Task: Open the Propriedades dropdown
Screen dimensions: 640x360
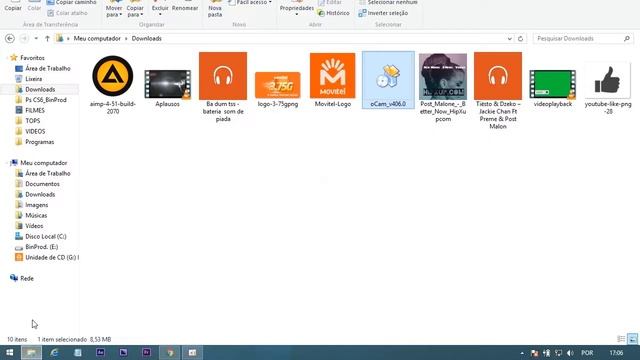Action: (x=297, y=9)
